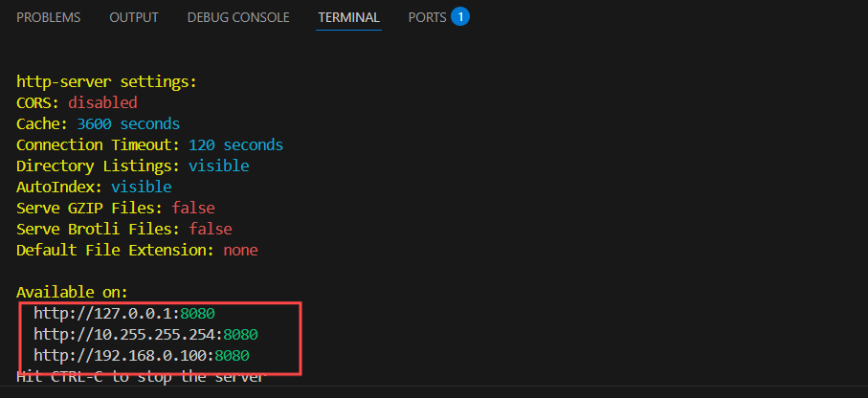The height and width of the screenshot is (398, 868).
Task: Click the Serve GZIP Files 'false' value
Action: (193, 209)
